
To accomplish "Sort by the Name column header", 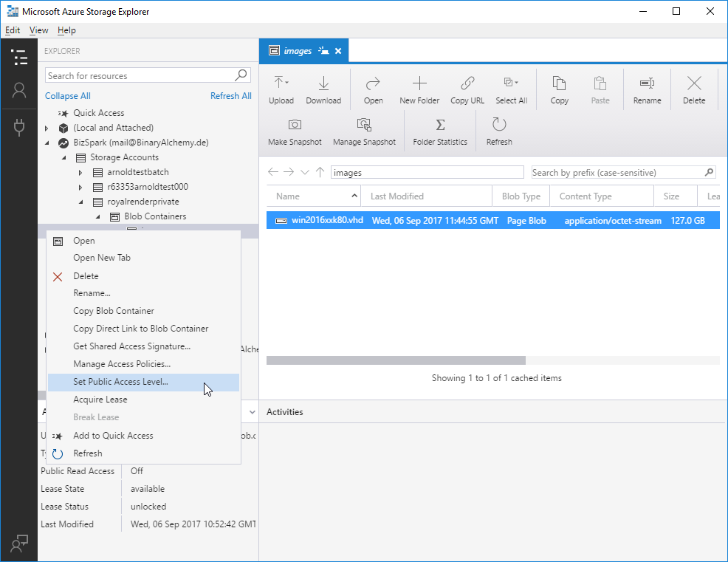I will click(x=313, y=196).
